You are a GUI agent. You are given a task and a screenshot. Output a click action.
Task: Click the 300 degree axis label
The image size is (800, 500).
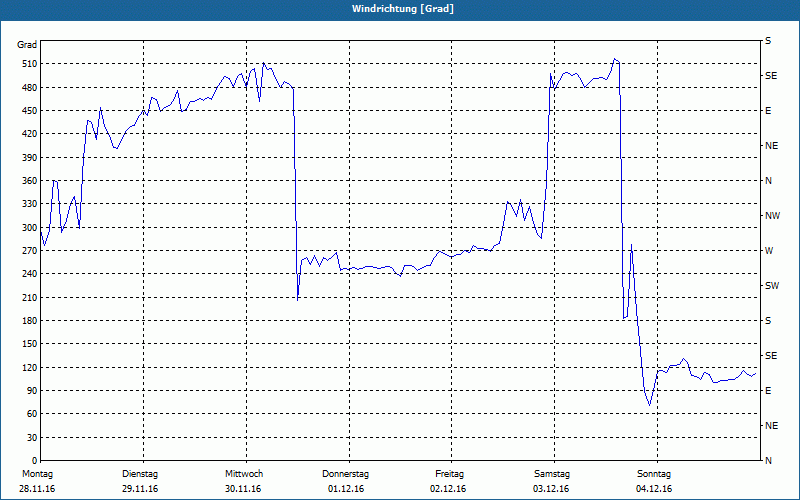(x=30, y=228)
